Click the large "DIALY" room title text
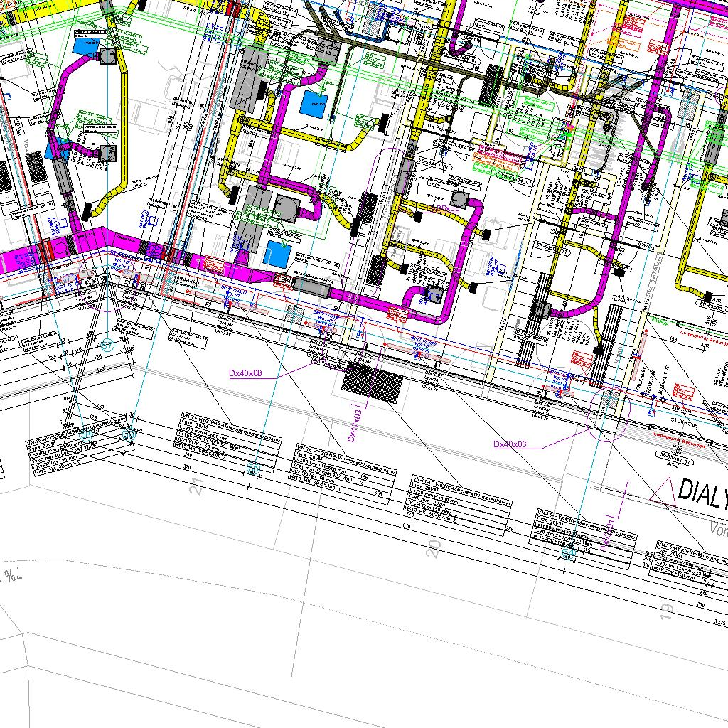This screenshot has width=728, height=728. [x=702, y=494]
